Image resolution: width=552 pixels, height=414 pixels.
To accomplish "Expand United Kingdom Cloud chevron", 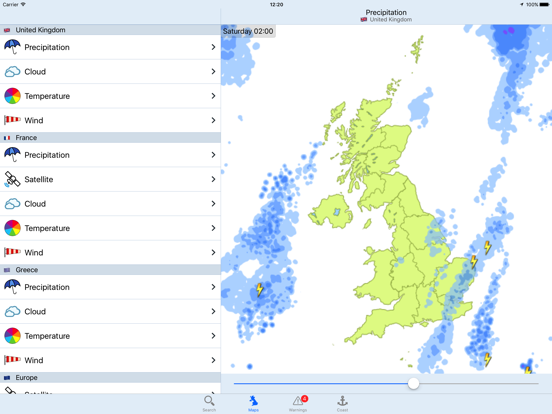I will click(x=213, y=71).
